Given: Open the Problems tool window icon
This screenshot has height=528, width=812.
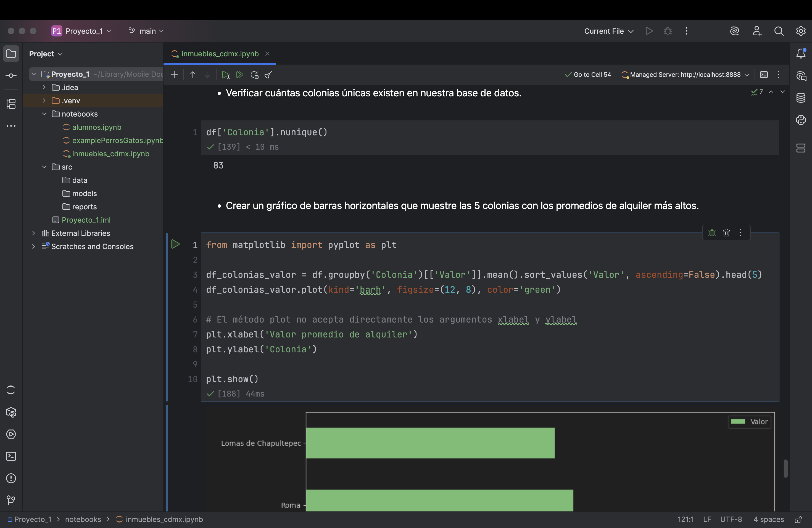Looking at the screenshot, I should [x=11, y=479].
